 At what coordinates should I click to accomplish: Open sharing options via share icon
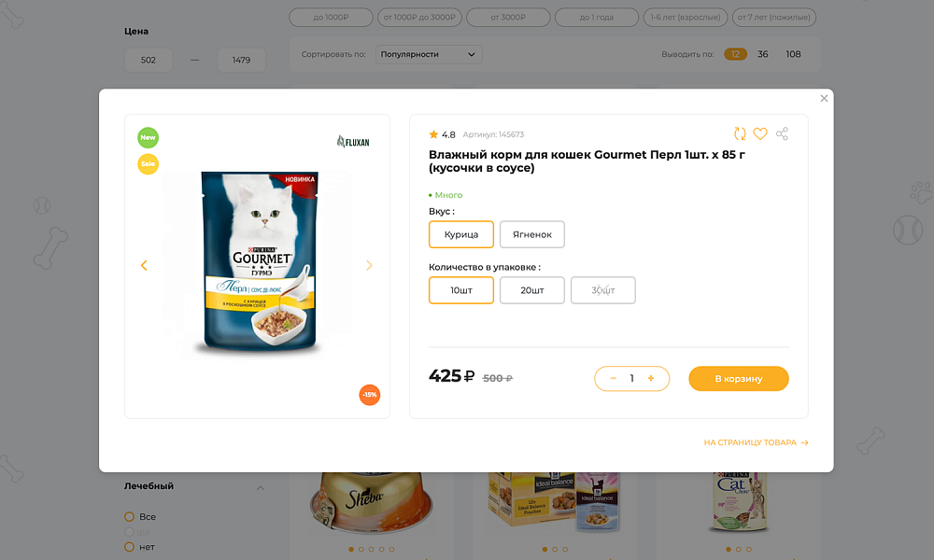[782, 133]
